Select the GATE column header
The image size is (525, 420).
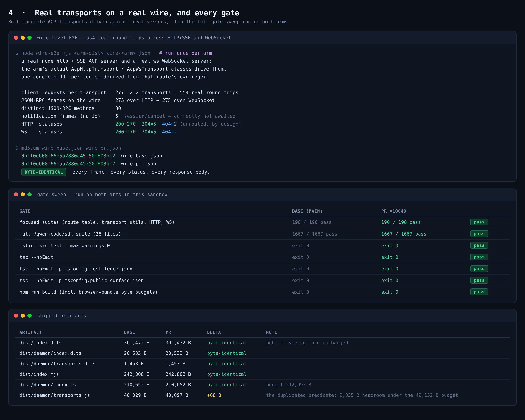[x=25, y=211]
